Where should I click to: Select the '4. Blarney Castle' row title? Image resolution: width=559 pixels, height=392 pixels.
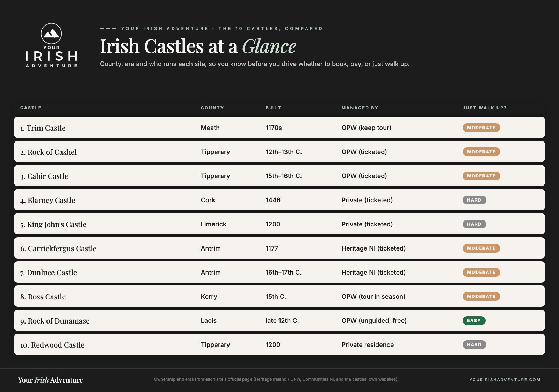(48, 200)
